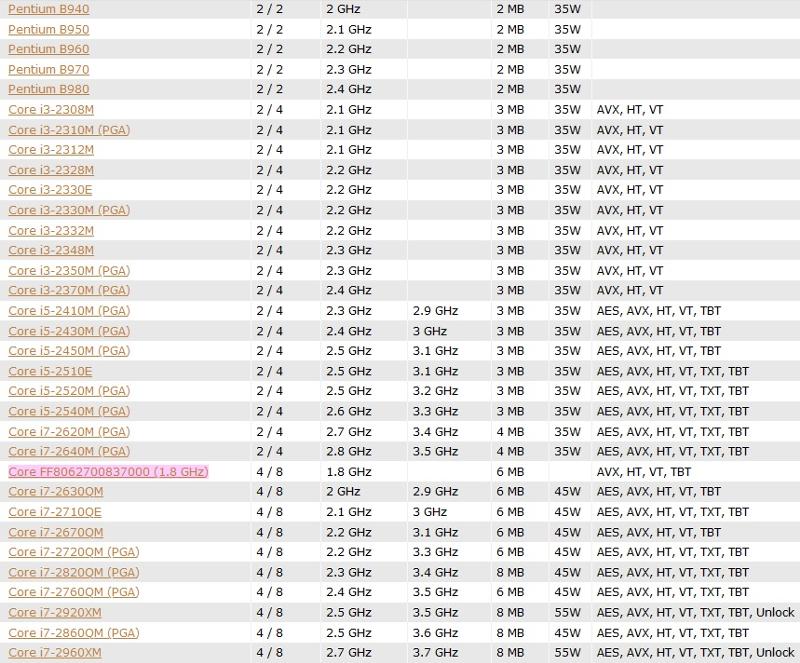This screenshot has width=800, height=663.
Task: Select 3.3 GHz turbo in Core i7-2720QM row
Action: (x=435, y=552)
